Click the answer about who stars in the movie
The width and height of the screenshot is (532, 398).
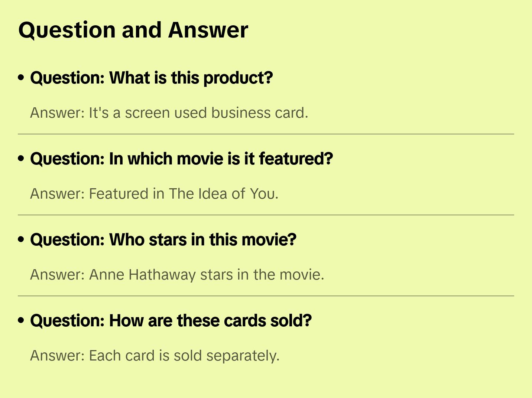177,275
